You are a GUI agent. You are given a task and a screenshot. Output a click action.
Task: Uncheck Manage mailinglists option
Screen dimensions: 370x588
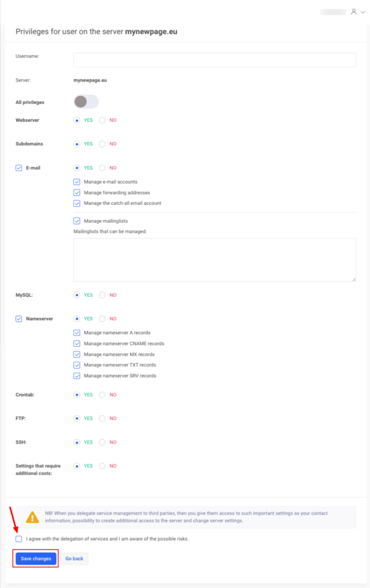77,220
